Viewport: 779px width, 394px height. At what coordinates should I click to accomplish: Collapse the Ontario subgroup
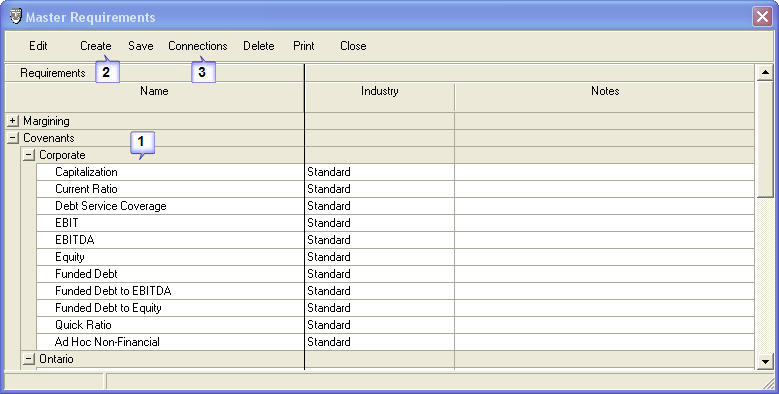(29, 359)
